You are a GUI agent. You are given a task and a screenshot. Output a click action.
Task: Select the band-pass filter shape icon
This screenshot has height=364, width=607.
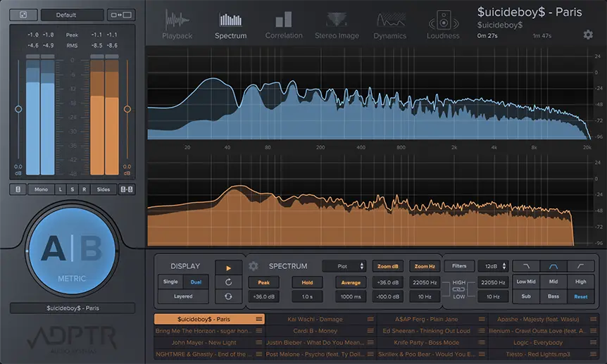[x=553, y=266]
